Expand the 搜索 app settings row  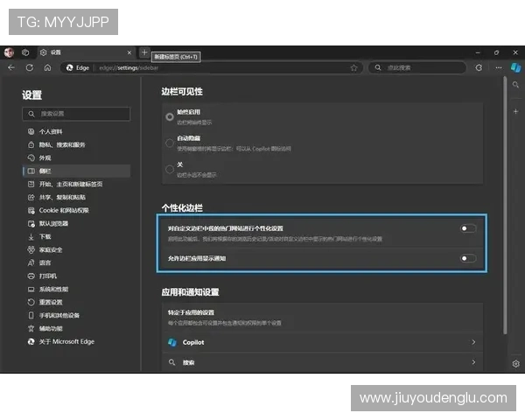point(473,361)
